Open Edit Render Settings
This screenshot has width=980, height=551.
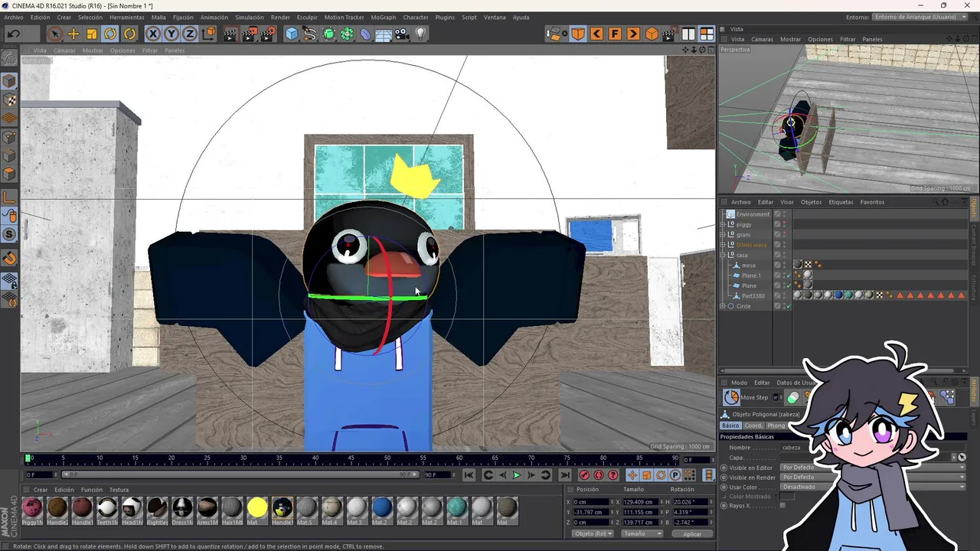(269, 34)
